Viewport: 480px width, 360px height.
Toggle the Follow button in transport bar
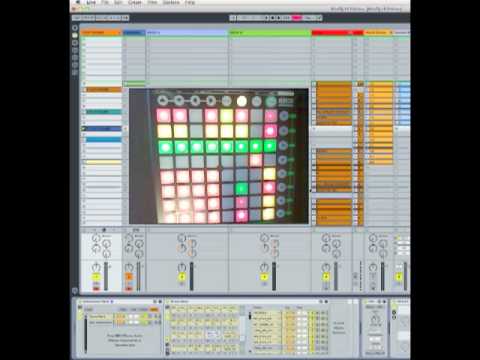[233, 18]
